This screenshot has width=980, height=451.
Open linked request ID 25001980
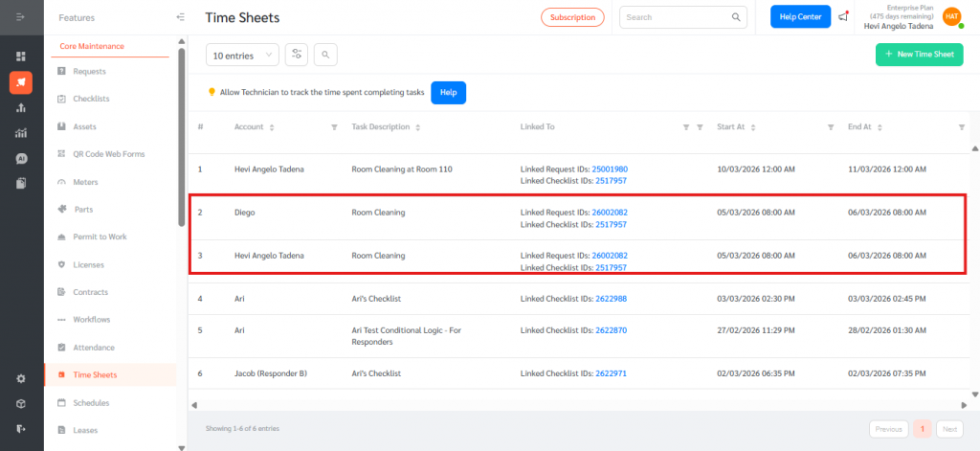tap(610, 169)
